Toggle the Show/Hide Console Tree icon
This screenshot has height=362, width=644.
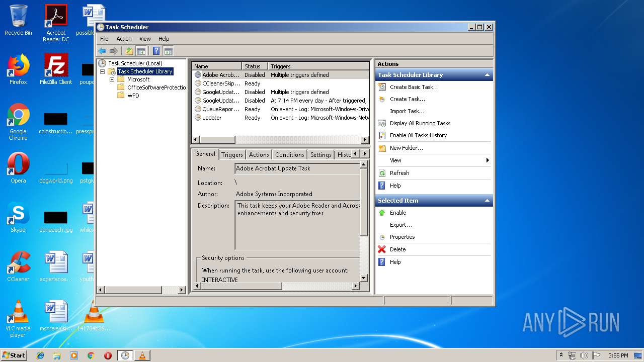pos(141,51)
